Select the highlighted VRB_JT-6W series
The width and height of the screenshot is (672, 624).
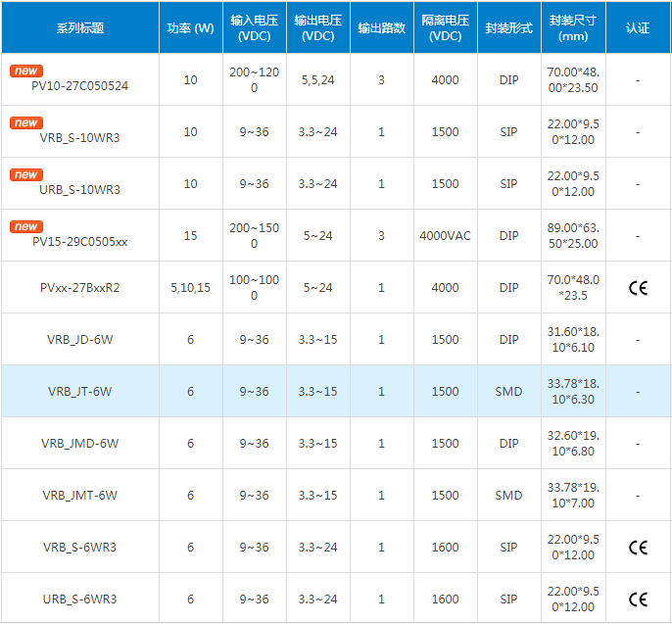click(80, 392)
